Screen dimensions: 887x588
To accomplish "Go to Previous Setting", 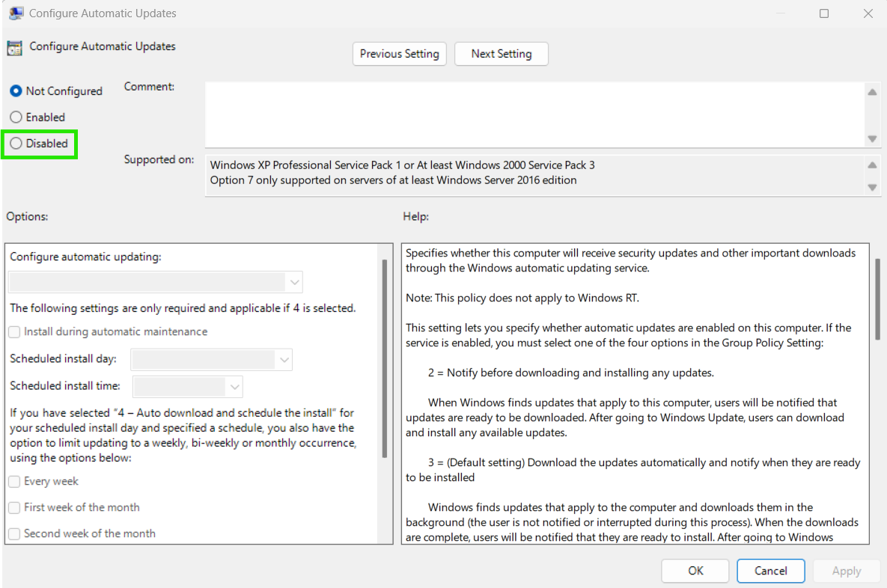I will 400,54.
